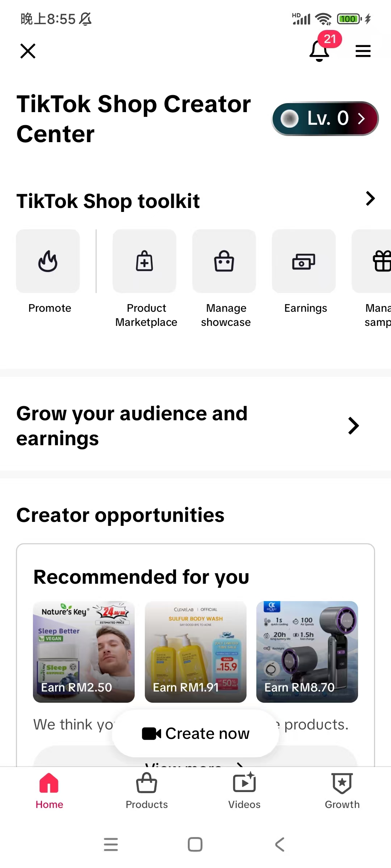This screenshot has height=868, width=391.
Task: Expand TikTok Shop toolkit chevron
Action: point(370,199)
